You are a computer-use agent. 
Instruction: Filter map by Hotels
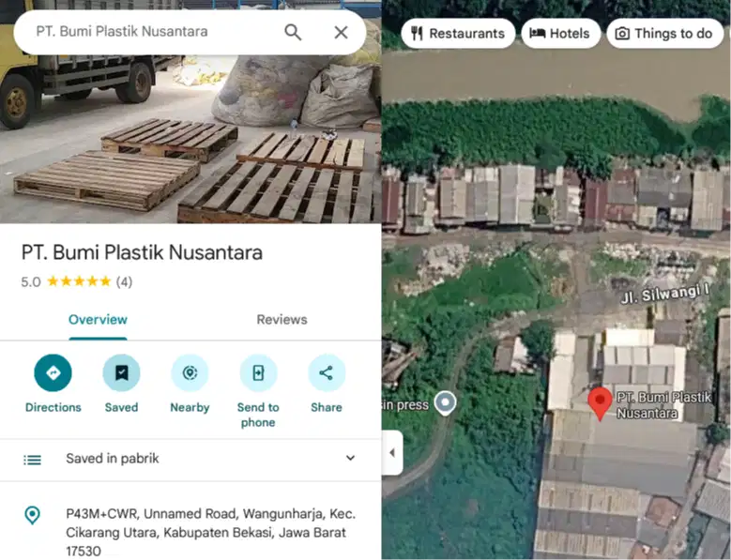(x=560, y=34)
